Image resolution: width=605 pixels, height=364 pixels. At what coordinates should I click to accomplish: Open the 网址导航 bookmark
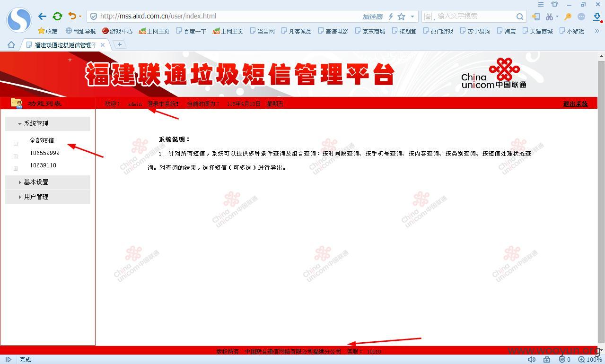point(80,31)
